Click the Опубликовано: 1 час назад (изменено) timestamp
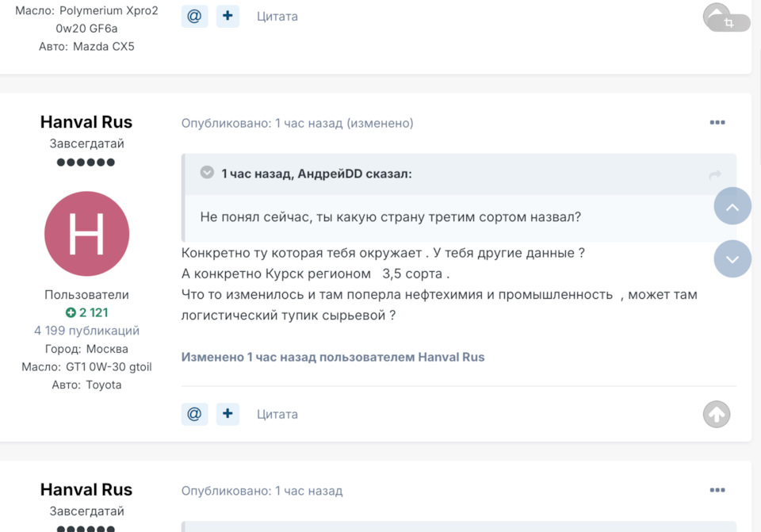 coord(297,124)
